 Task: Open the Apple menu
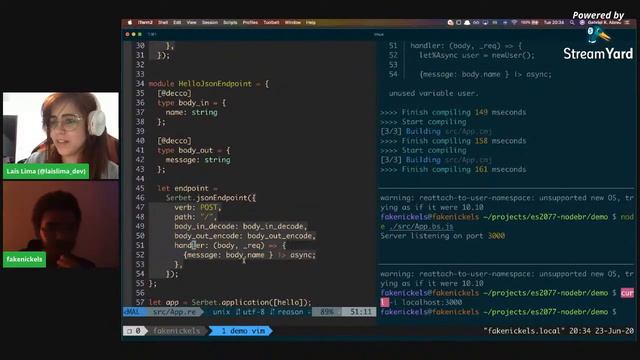pyautogui.click(x=130, y=22)
